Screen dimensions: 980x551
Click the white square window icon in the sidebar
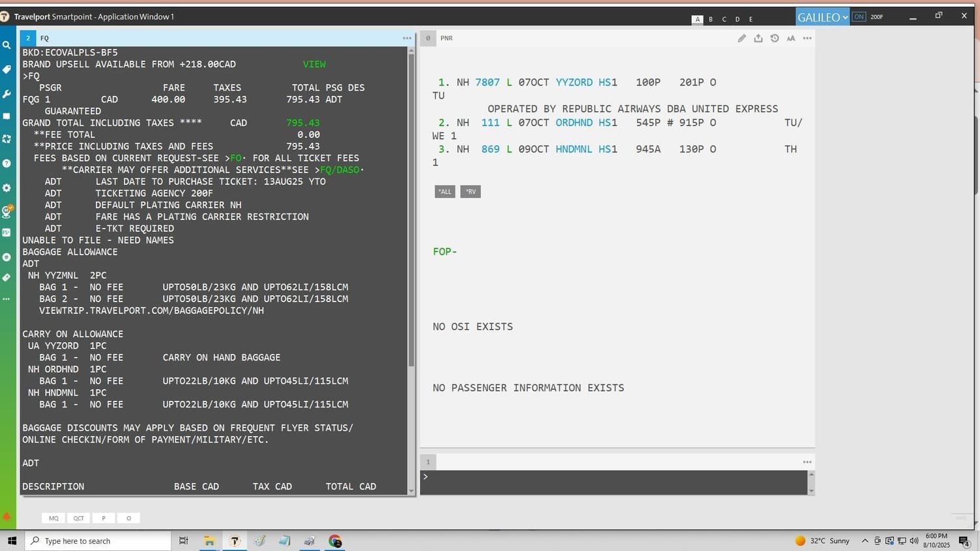point(7,116)
